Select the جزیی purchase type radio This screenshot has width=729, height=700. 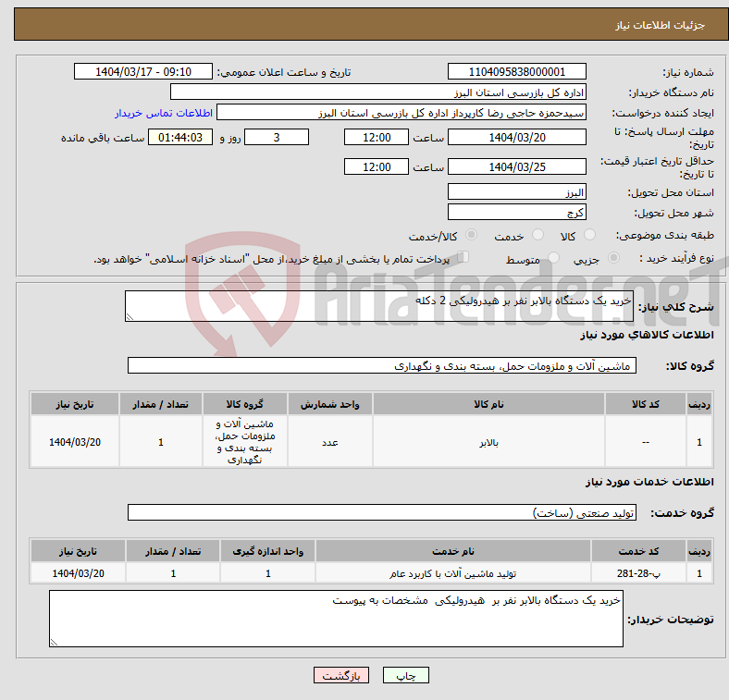coord(613,257)
